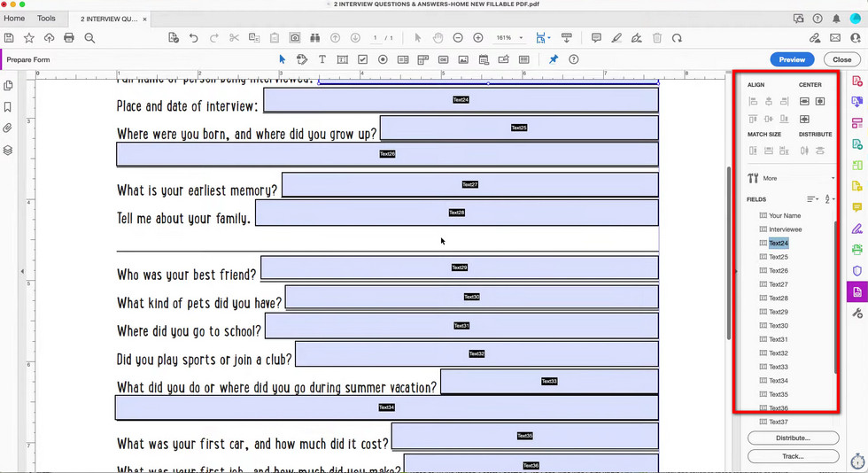Click the Zoom In plus icon
This screenshot has height=473, width=868.
(x=478, y=38)
